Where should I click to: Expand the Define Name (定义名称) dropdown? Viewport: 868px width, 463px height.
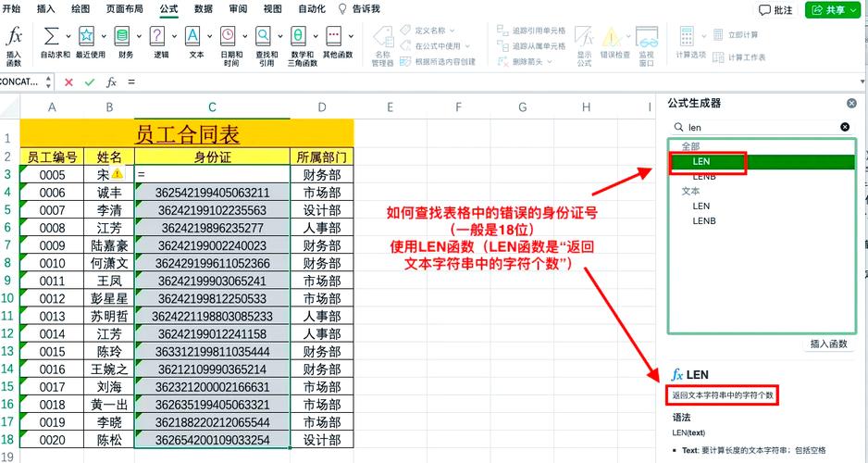(453, 31)
